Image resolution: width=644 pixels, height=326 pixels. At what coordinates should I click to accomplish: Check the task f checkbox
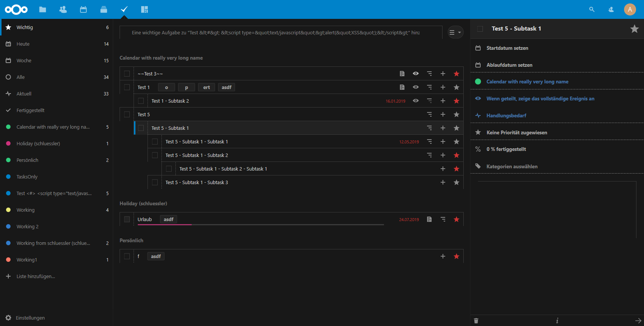[x=127, y=256]
